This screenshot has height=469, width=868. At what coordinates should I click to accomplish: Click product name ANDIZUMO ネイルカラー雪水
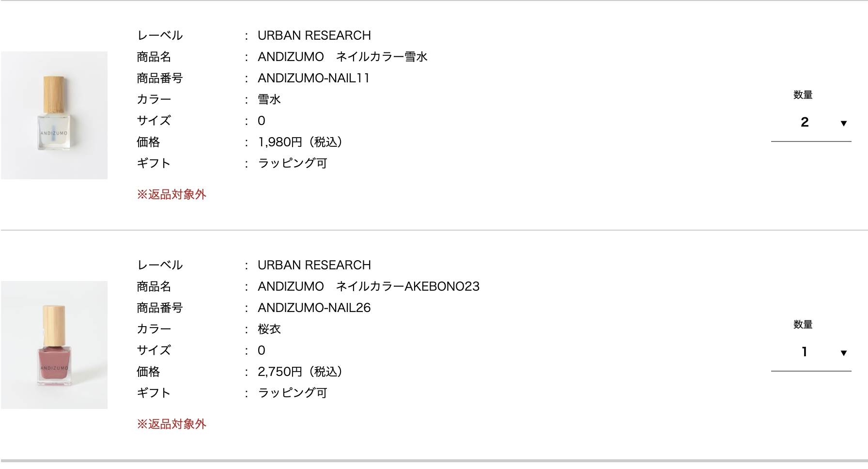pos(342,57)
